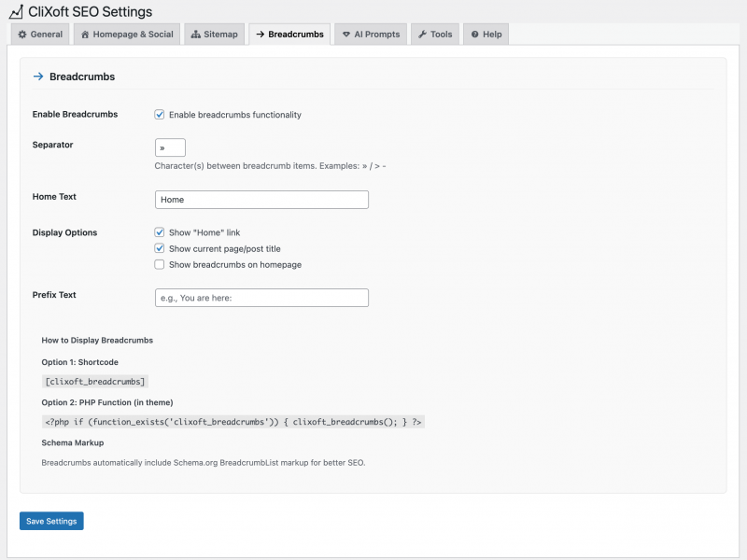The image size is (747, 560).
Task: Click the Prefix Text input field
Action: pos(261,297)
